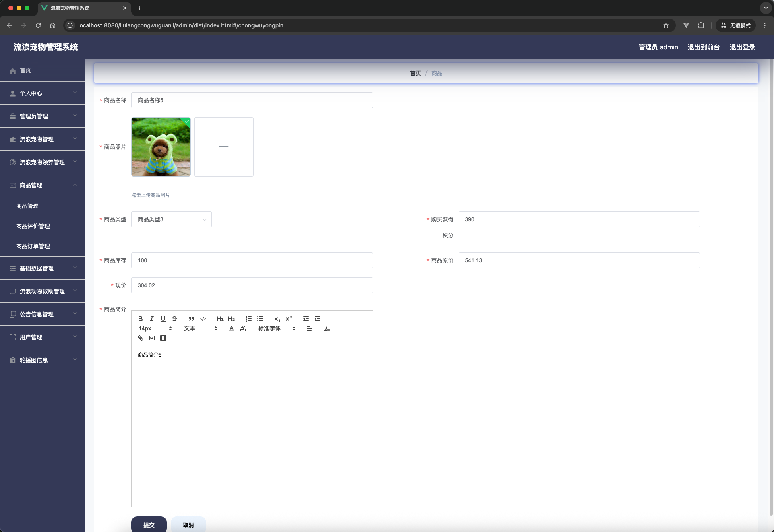Image resolution: width=774 pixels, height=532 pixels.
Task: Insert a video in the editor
Action: click(x=163, y=338)
